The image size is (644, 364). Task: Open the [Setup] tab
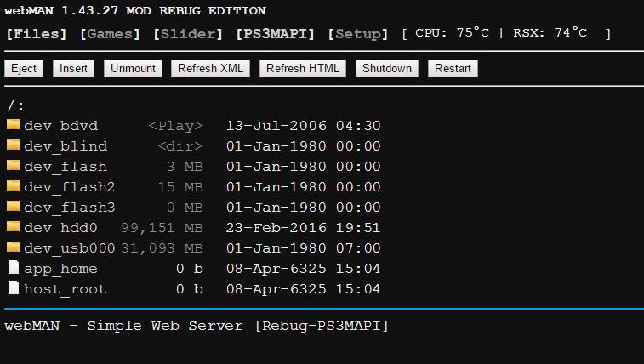[x=358, y=34]
